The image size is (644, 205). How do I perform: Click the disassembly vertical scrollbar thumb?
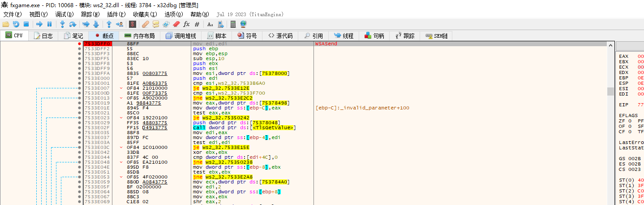pyautogui.click(x=610, y=92)
